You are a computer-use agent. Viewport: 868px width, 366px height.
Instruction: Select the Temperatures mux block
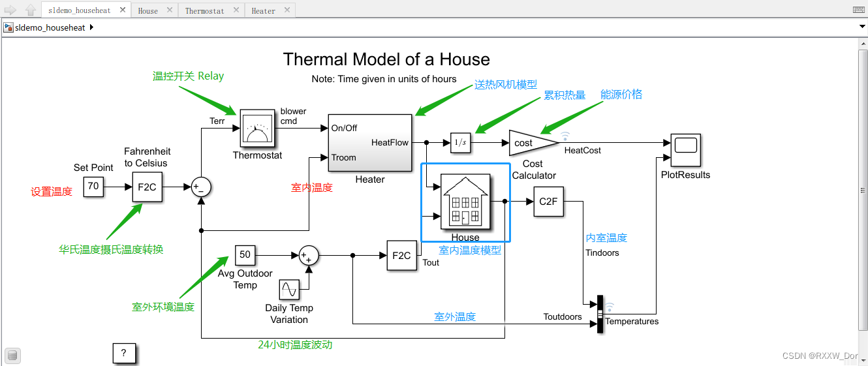point(600,314)
